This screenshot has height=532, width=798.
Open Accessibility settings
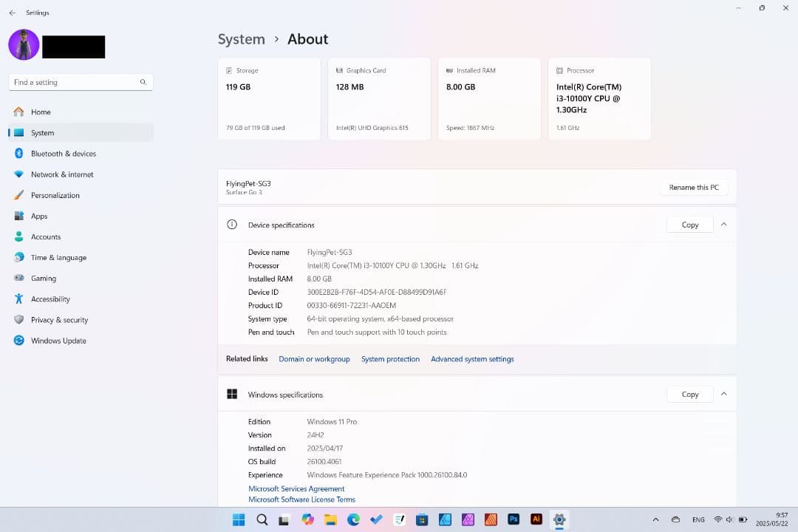point(81,299)
